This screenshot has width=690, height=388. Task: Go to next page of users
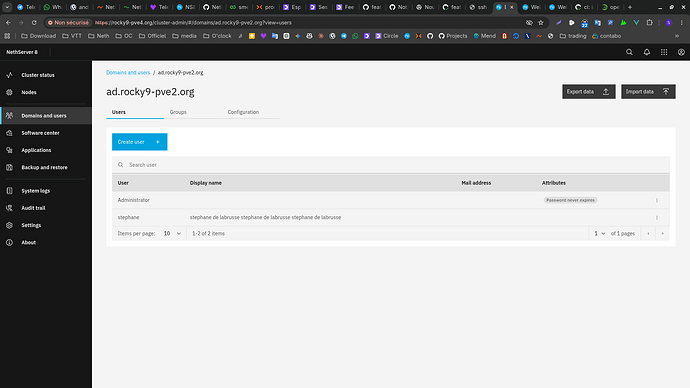(x=662, y=234)
